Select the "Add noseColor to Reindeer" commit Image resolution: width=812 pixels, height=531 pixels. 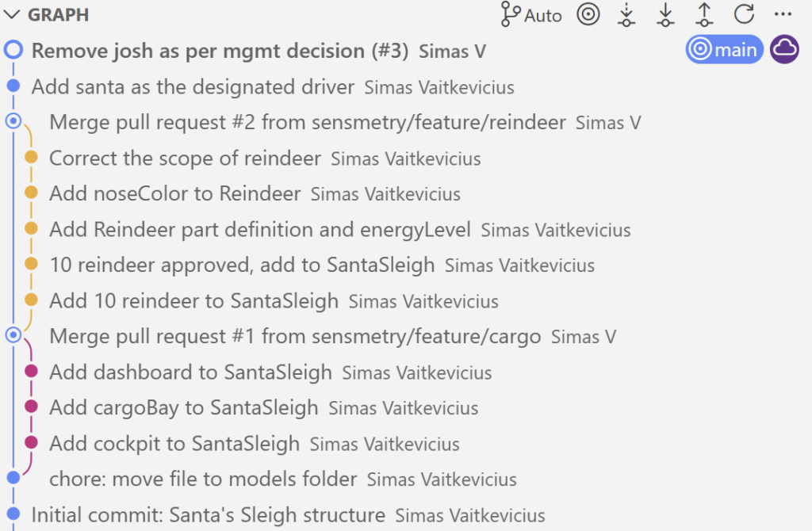coord(175,193)
